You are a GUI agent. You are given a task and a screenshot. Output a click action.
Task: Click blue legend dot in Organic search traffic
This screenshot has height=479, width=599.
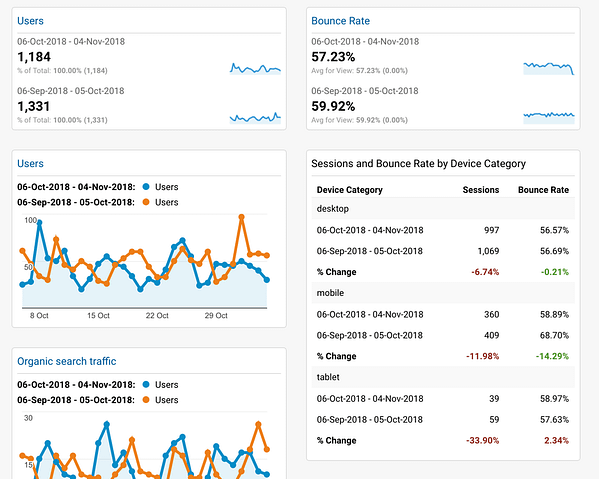(146, 385)
